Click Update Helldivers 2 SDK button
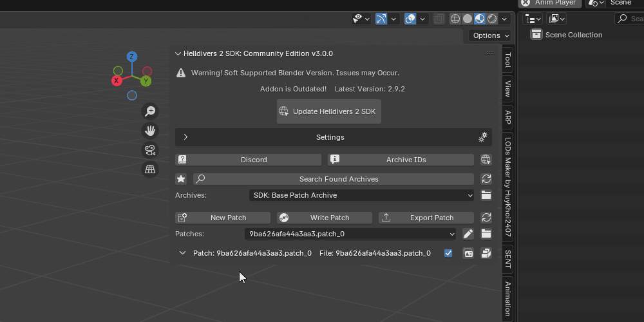The width and height of the screenshot is (644, 322). point(328,111)
